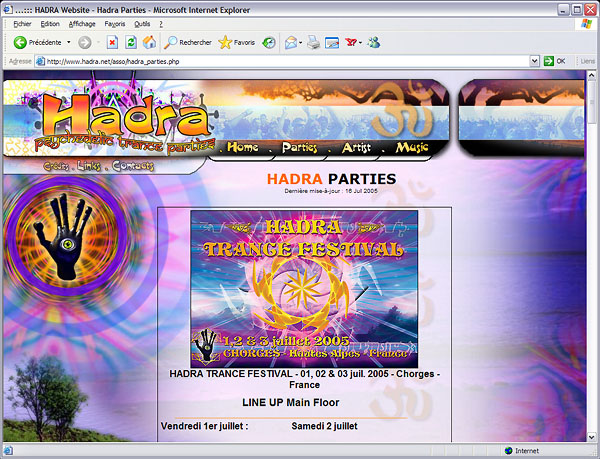Open the Rechercher search panel
This screenshot has width=600, height=459.
click(x=188, y=42)
